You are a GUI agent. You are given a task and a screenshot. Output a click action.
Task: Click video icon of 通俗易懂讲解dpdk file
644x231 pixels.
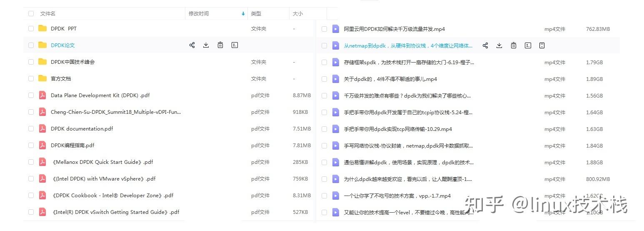coord(336,162)
